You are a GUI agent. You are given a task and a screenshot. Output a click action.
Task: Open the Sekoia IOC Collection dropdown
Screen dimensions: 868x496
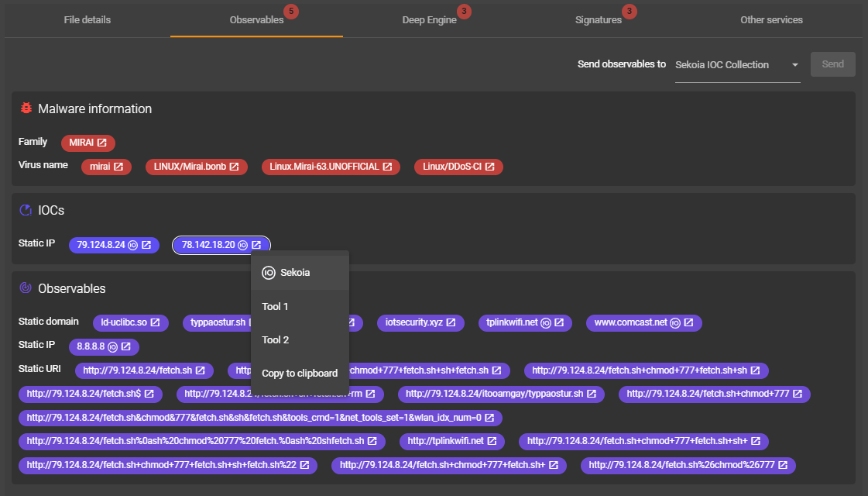[x=737, y=65]
